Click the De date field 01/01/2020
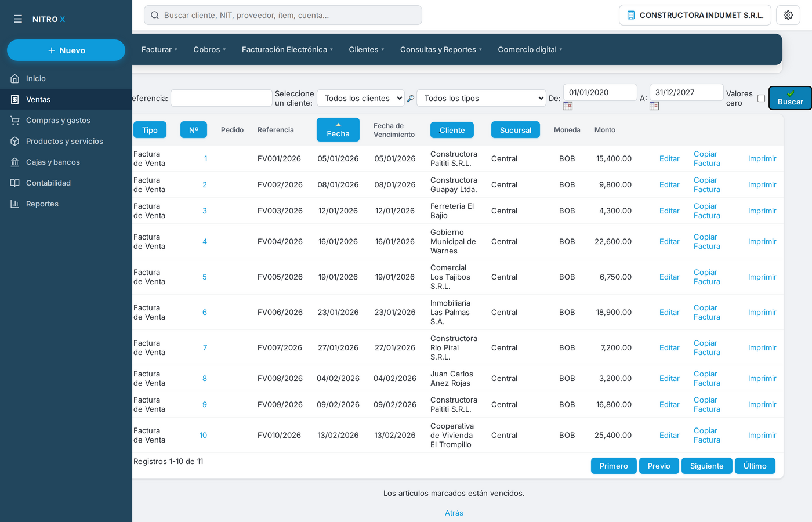Image resolution: width=812 pixels, height=522 pixels. 600,92
